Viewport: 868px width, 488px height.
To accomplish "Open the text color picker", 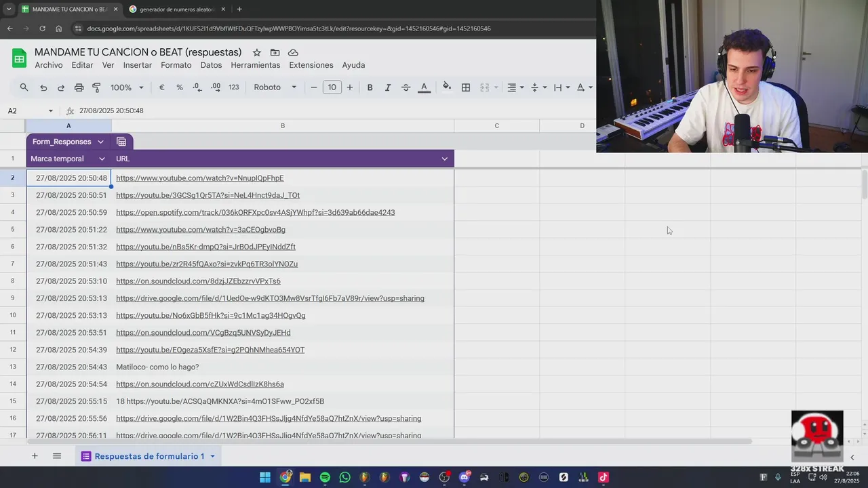I will [424, 87].
